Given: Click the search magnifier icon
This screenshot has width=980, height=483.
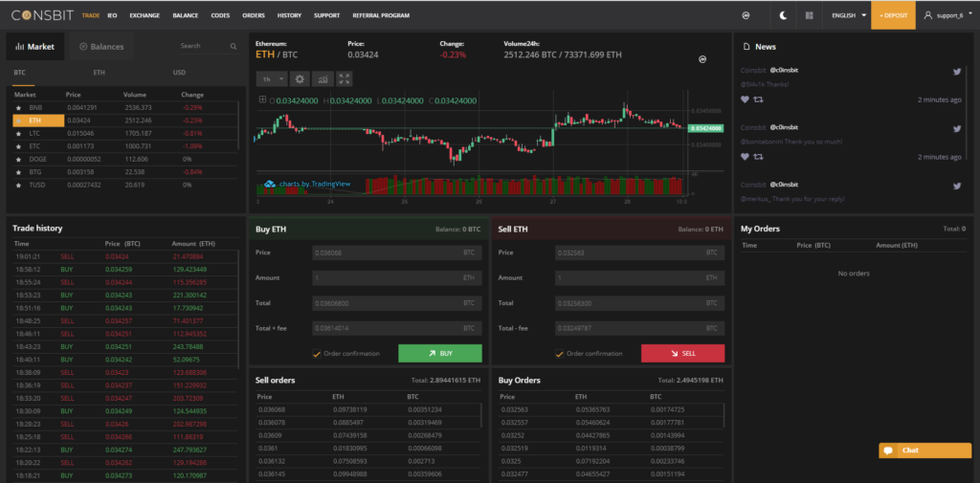Looking at the screenshot, I should pyautogui.click(x=234, y=46).
